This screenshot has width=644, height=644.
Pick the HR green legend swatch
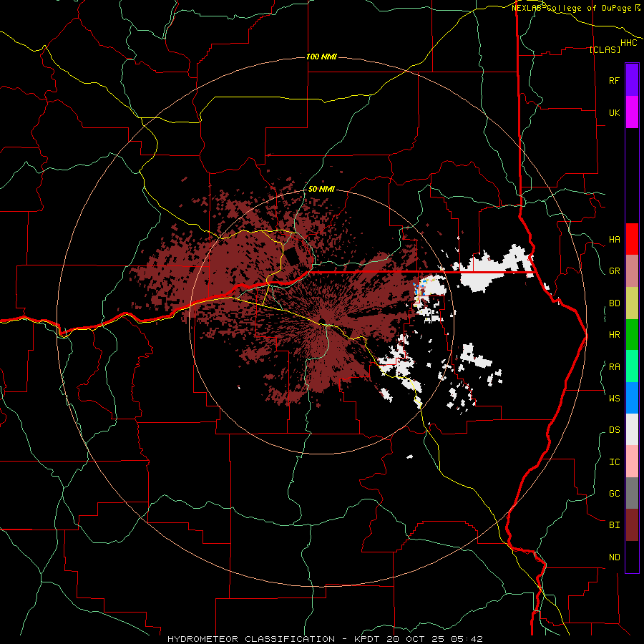click(632, 335)
